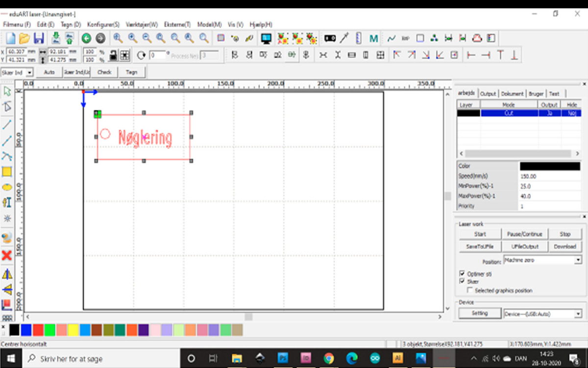
Task: Select the text tool in the left toolbar
Action: pos(7,202)
